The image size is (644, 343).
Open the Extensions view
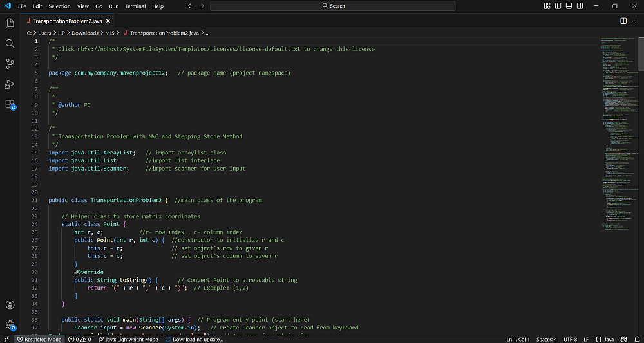pos(10,104)
